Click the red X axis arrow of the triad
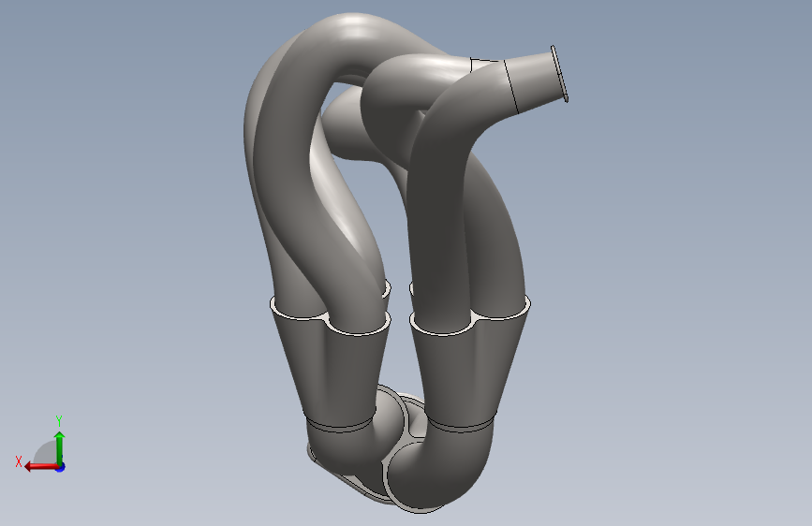Screen dimensions: 812x526 click(41, 466)
